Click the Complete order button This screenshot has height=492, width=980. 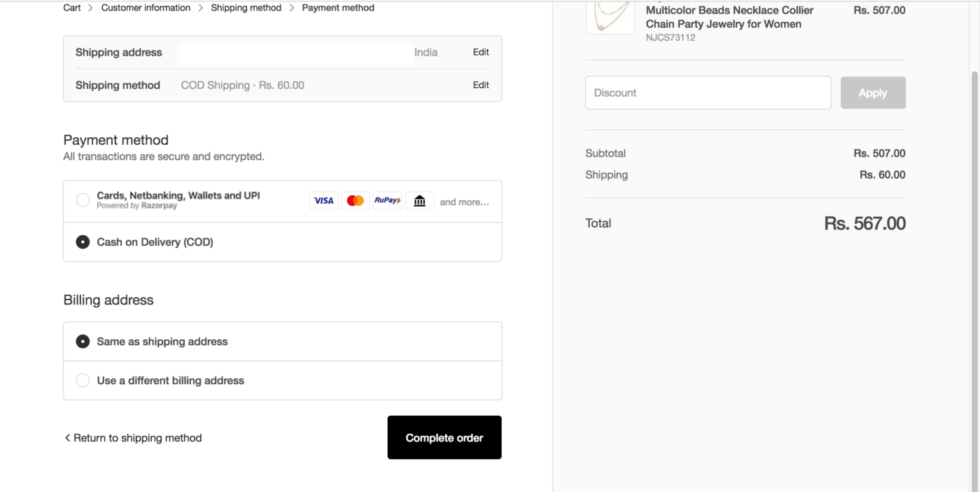pyautogui.click(x=444, y=437)
